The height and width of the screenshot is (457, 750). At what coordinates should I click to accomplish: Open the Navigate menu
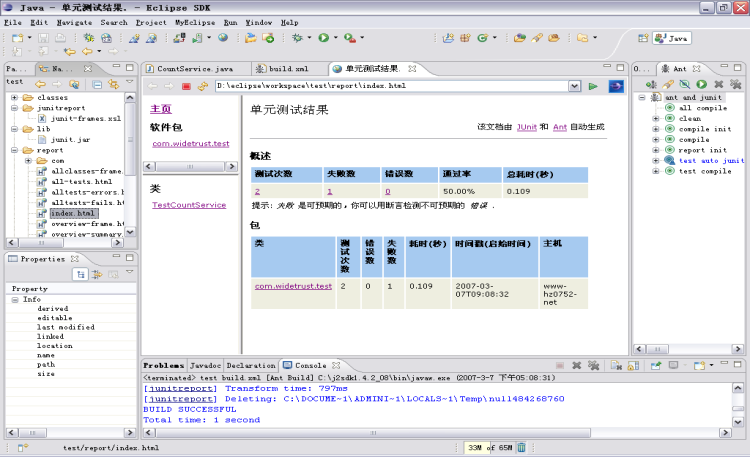point(74,22)
